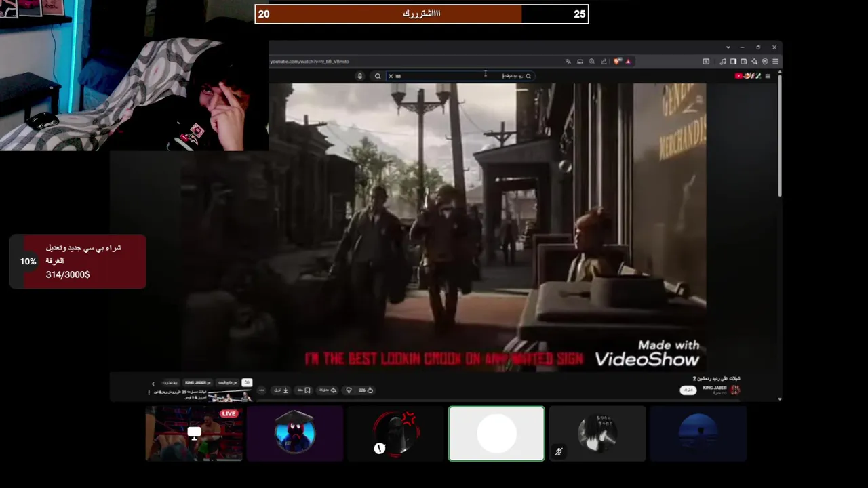The image size is (868, 488).
Task: Click the magnifier inside the YouTube search box
Action: point(528,76)
